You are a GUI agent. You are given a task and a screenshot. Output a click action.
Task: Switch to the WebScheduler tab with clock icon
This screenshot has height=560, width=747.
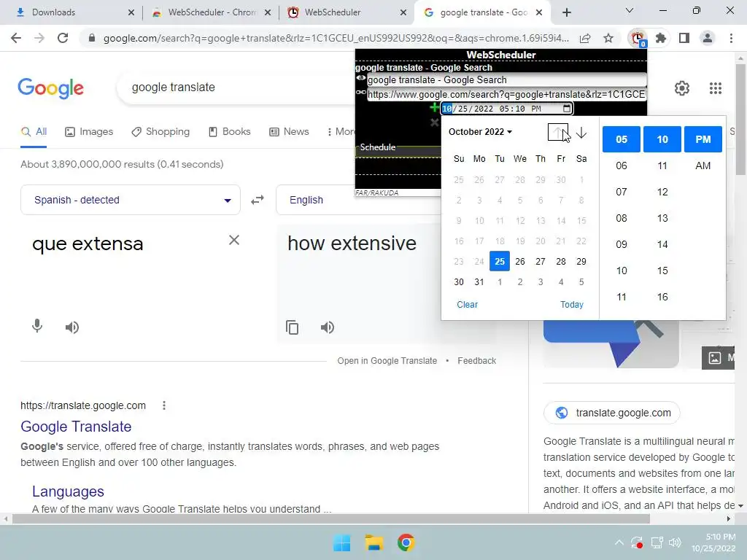click(x=347, y=12)
